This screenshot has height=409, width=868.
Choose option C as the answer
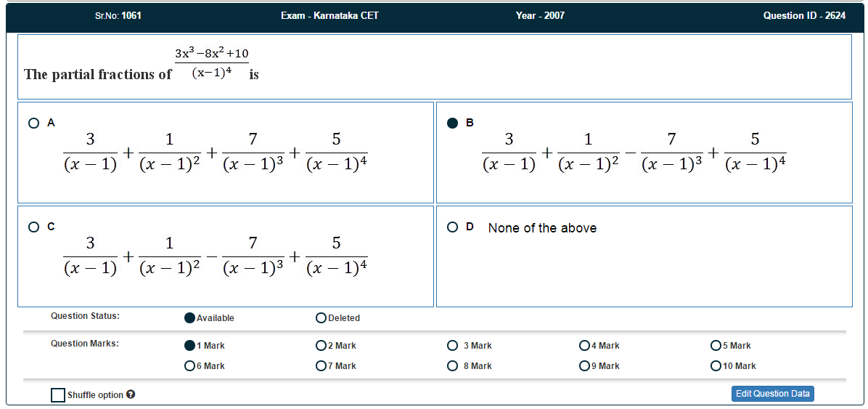(x=34, y=227)
